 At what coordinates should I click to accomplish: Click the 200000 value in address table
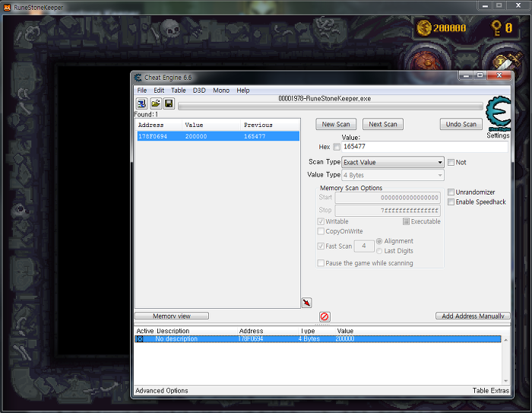pyautogui.click(x=345, y=339)
